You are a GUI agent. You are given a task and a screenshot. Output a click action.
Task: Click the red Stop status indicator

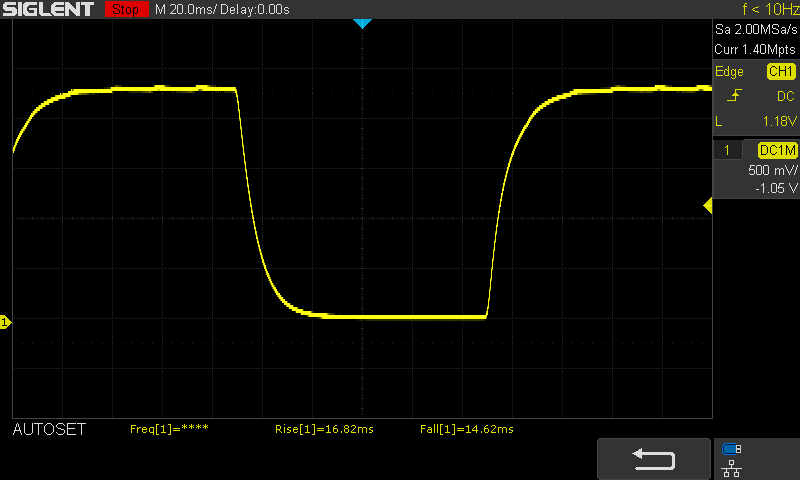click(x=126, y=9)
